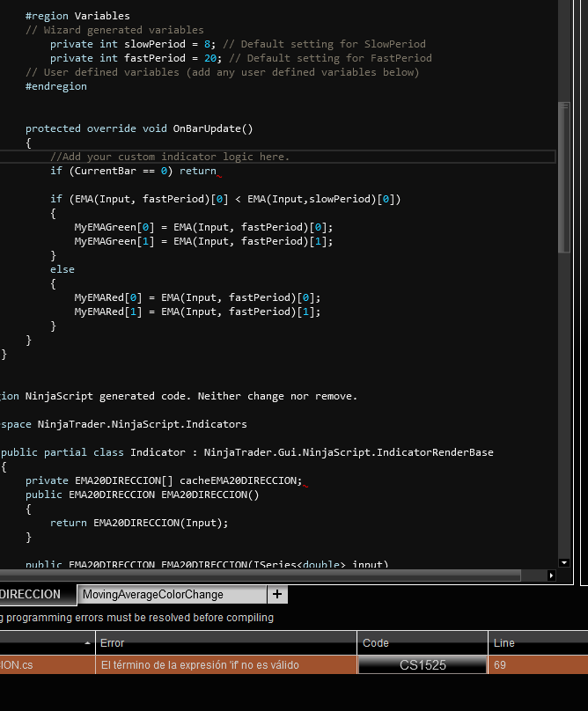Image resolution: width=588 pixels, height=711 pixels.
Task: Sort errors by the Code column header
Action: [x=422, y=643]
